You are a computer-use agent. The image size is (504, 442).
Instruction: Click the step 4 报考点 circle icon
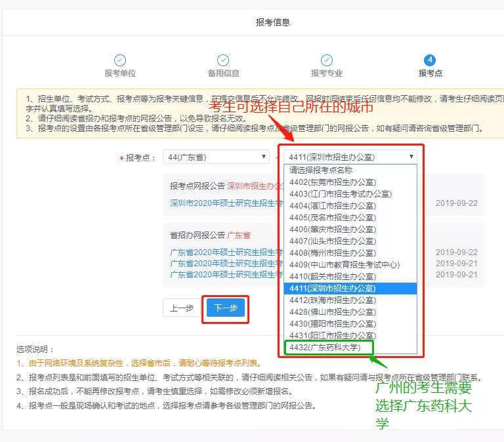430,60
